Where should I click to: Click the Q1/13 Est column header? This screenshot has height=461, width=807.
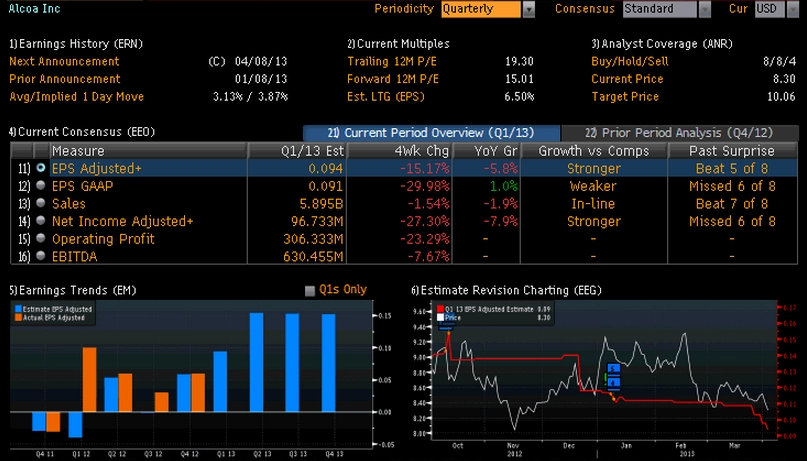297,151
